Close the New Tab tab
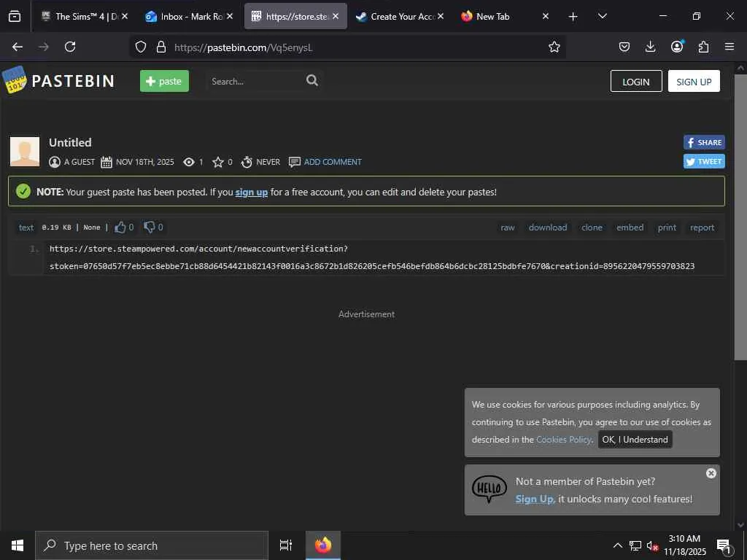Viewport: 747px width, 560px height. (x=546, y=16)
